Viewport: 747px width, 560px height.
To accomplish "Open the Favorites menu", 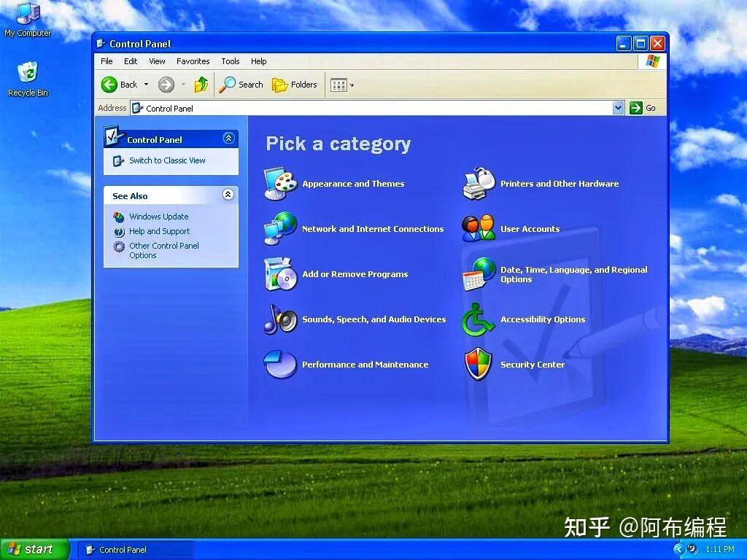I will (x=193, y=61).
